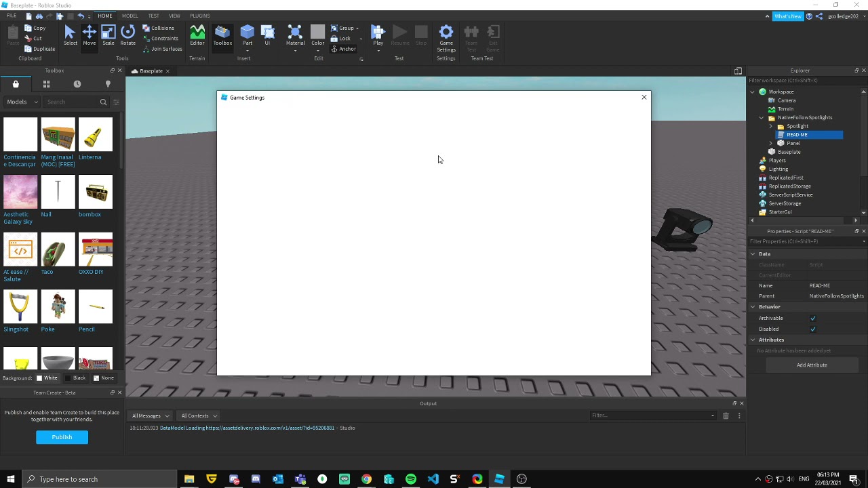Click the Play test button
The image size is (868, 488).
pyautogui.click(x=378, y=37)
